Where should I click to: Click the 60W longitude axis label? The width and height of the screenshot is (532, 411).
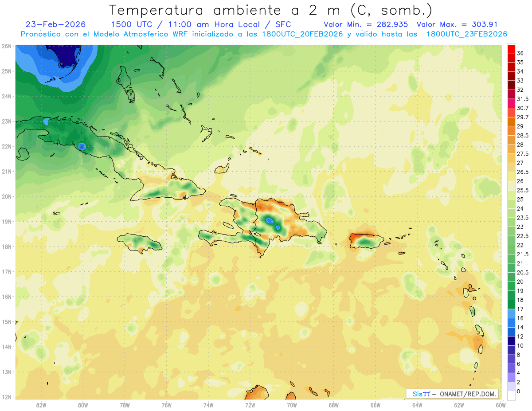point(501,405)
